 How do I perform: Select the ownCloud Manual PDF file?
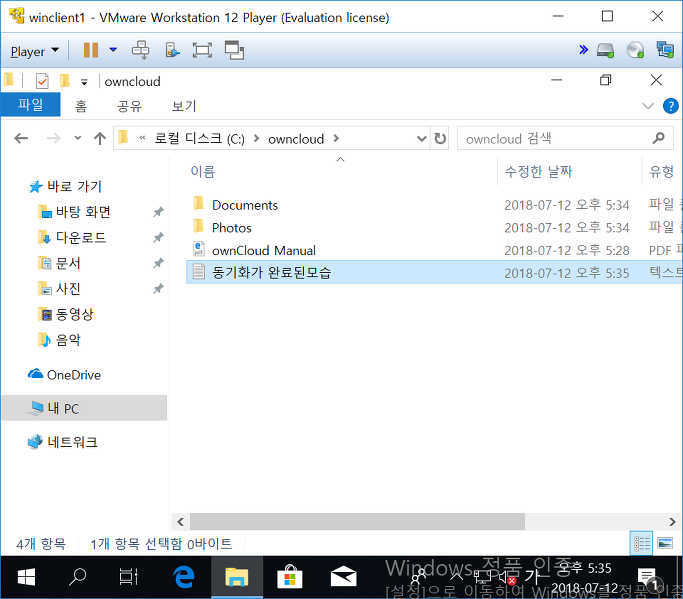434,250
